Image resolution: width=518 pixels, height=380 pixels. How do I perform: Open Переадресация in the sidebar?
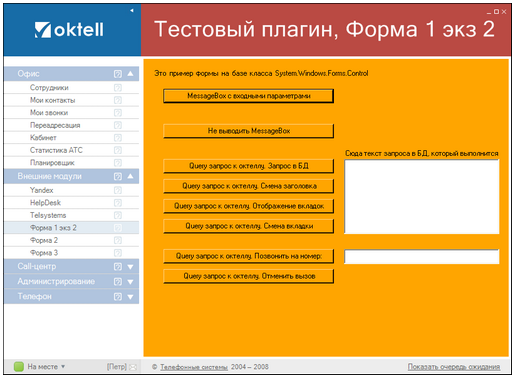pyautogui.click(x=72, y=125)
